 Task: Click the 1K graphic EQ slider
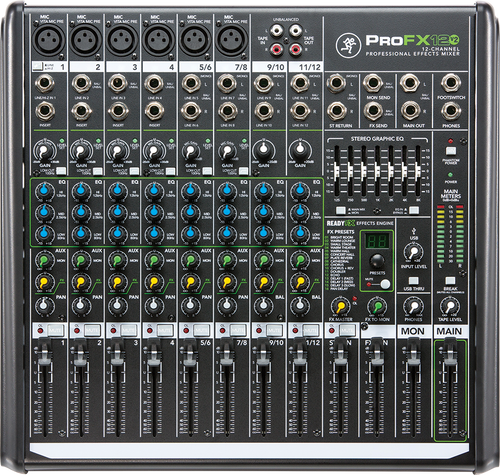(x=377, y=171)
